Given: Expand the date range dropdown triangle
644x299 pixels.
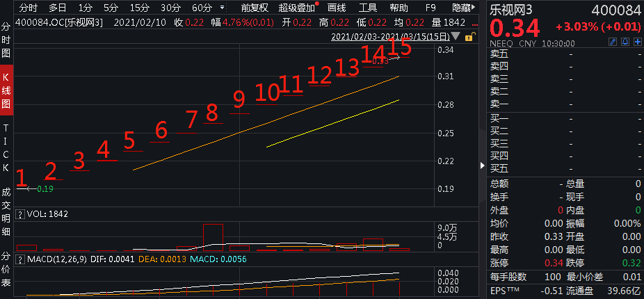Looking at the screenshot, I should click(x=456, y=36).
